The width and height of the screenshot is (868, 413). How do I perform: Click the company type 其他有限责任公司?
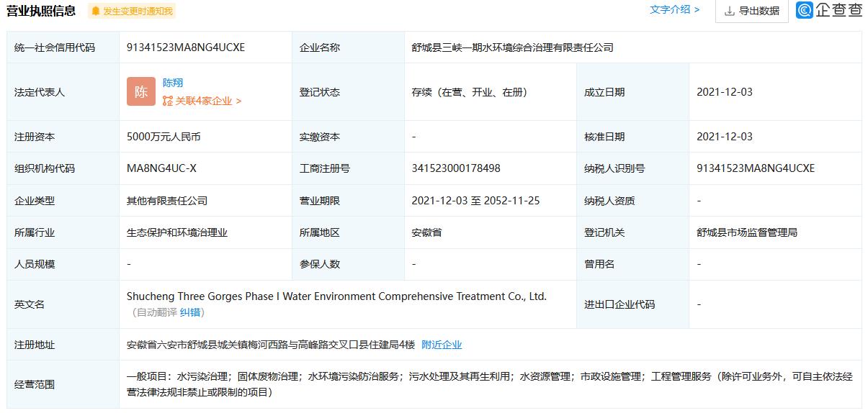pos(167,201)
